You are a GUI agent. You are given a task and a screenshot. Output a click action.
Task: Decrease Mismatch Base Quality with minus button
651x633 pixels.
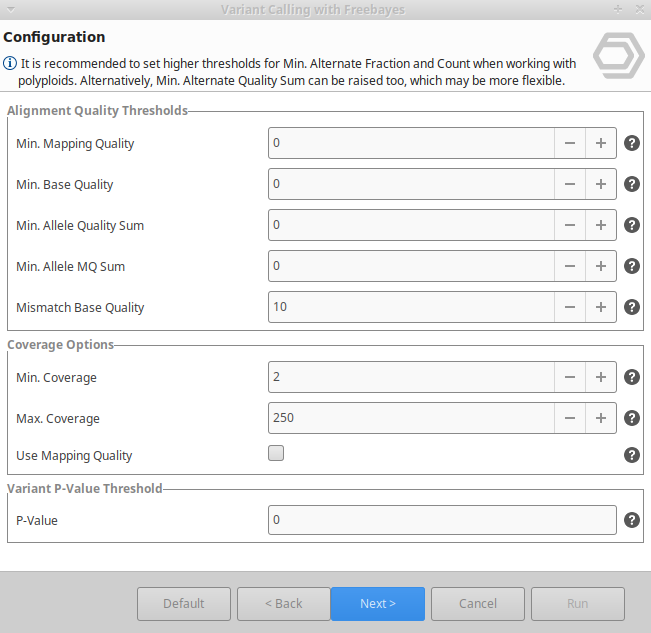coord(570,307)
